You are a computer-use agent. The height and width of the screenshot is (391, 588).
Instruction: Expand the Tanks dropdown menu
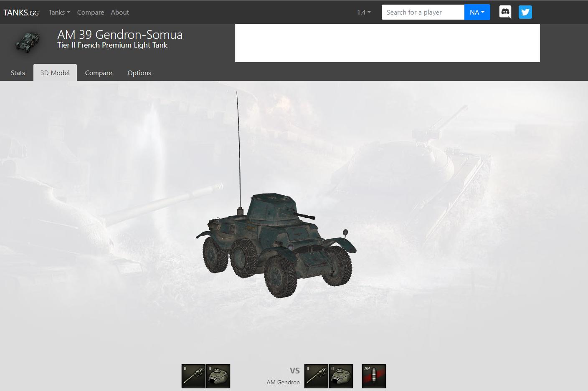coord(59,12)
